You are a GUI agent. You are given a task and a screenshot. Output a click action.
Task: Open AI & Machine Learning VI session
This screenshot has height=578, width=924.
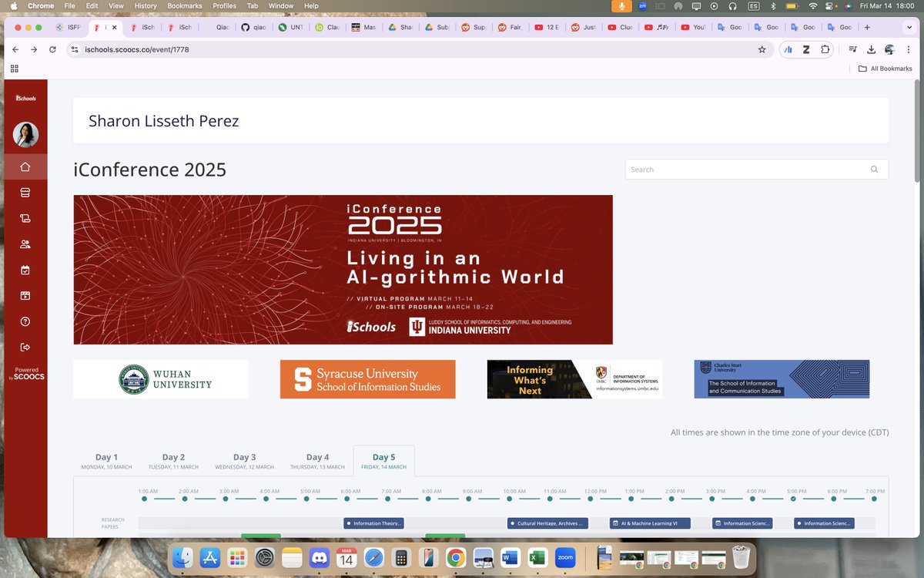tap(650, 523)
